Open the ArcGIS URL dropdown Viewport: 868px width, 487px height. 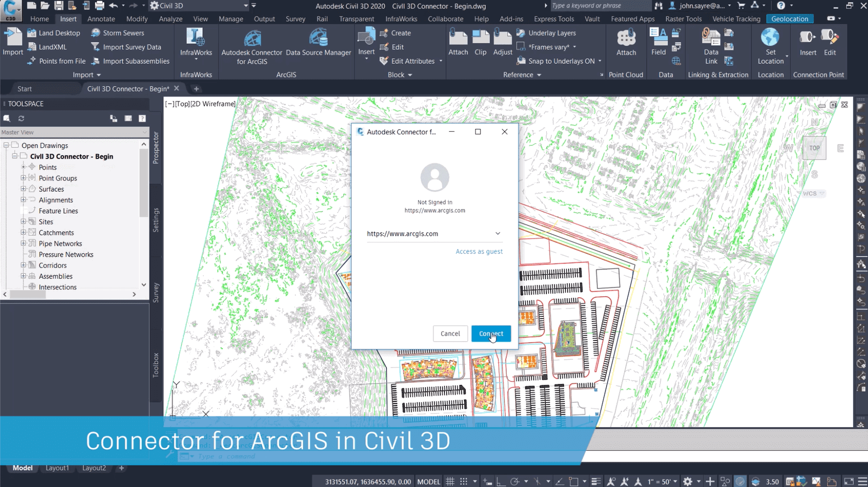click(498, 234)
